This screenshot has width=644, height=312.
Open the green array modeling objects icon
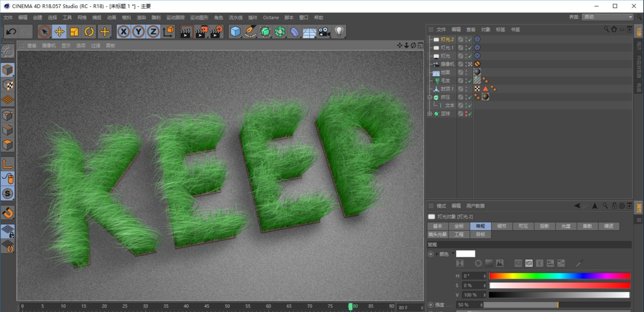tap(280, 32)
